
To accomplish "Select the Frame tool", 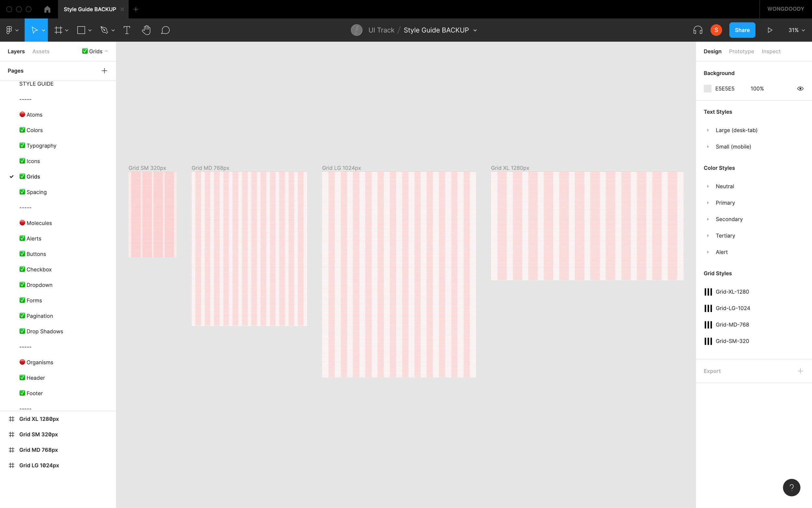I will pyautogui.click(x=58, y=30).
